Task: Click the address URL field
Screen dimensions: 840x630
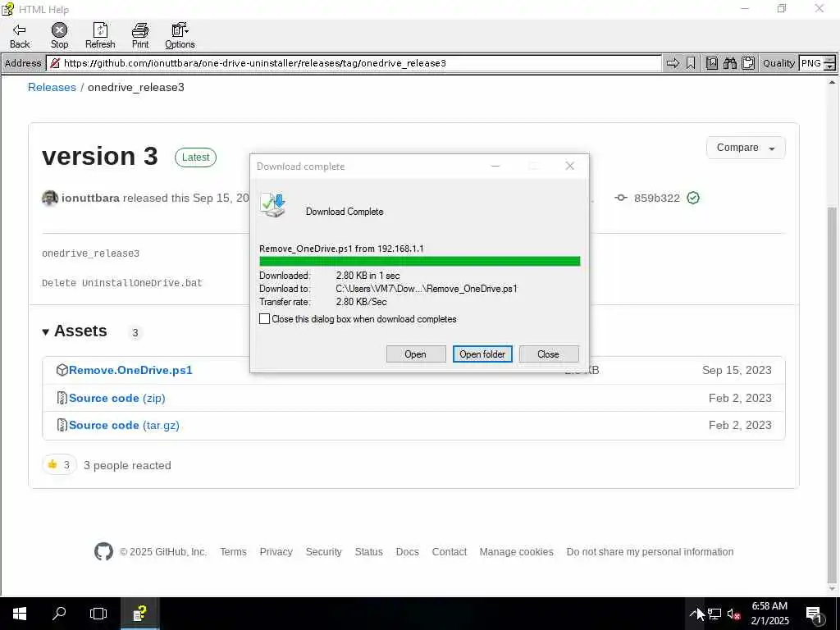Action: tap(354, 63)
